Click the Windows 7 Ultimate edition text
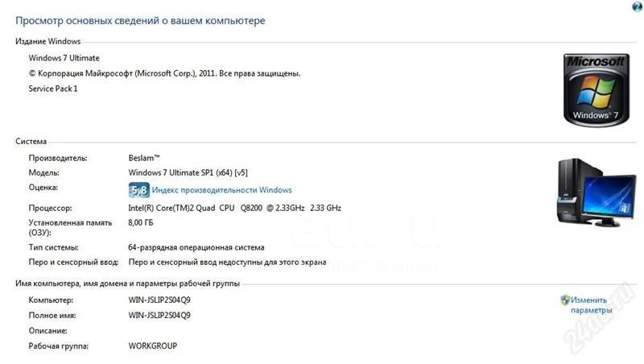Image resolution: width=644 pixels, height=364 pixels. tap(64, 58)
